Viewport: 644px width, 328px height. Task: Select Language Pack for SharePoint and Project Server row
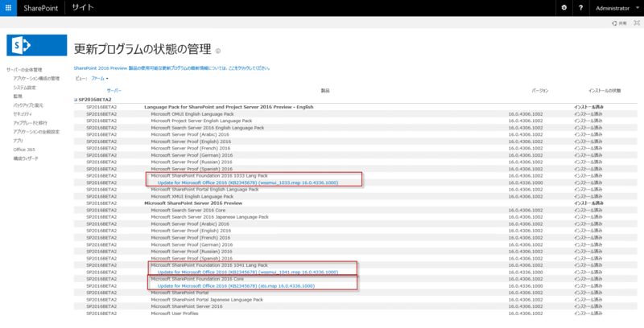point(356,107)
